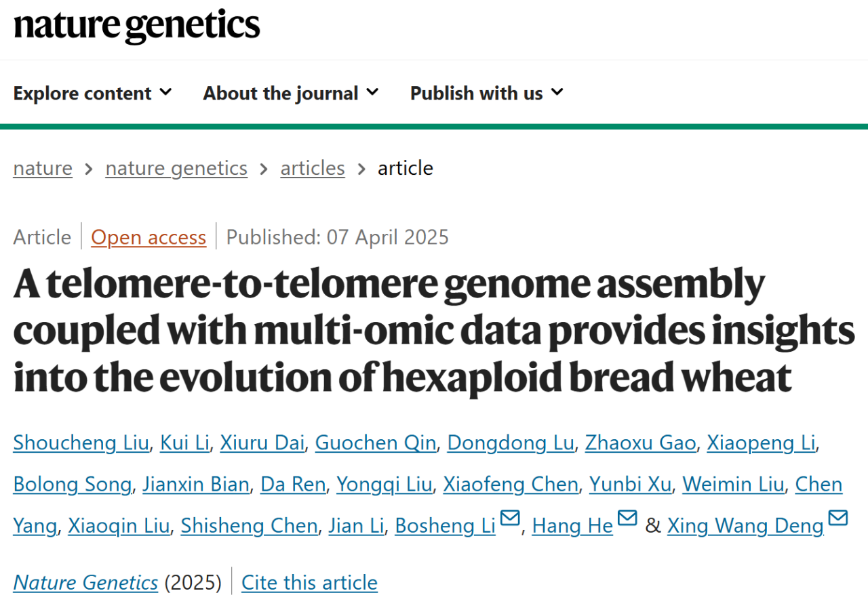Click envelope icon after Xing Wang Deng
This screenshot has width=868, height=612.
838,519
